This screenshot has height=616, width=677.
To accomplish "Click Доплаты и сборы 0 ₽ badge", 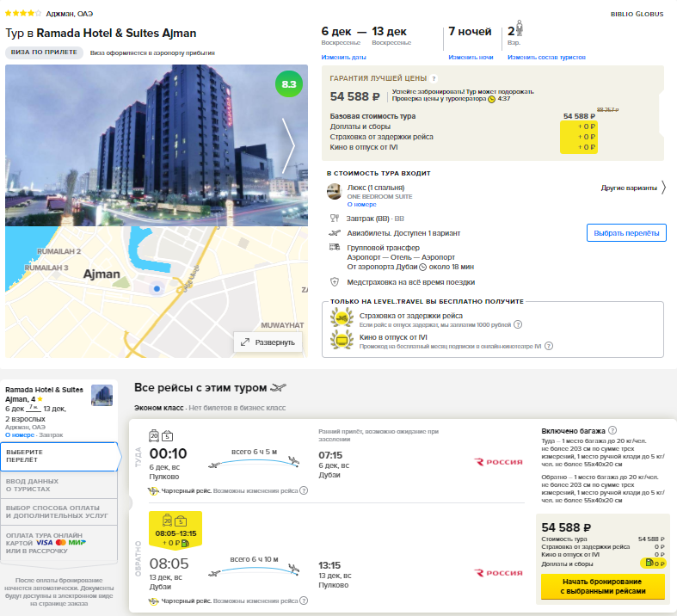I will tap(655, 564).
